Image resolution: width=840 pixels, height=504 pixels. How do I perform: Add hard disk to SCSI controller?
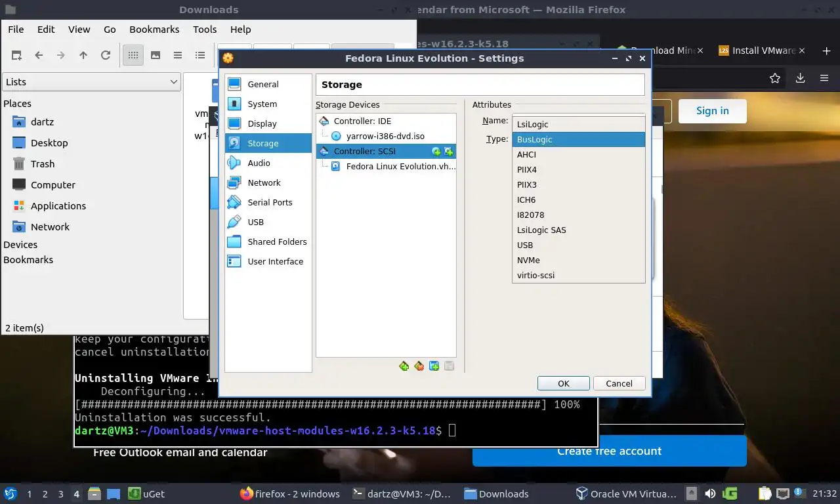449,152
